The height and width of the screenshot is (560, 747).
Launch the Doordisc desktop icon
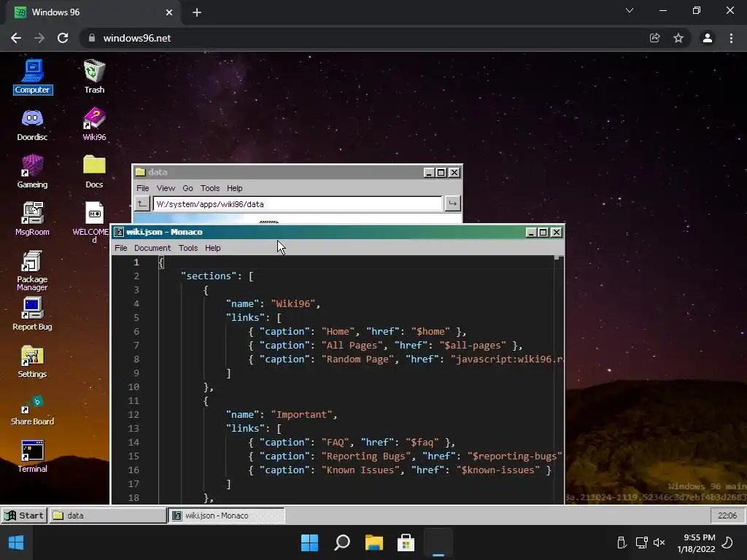pos(32,124)
